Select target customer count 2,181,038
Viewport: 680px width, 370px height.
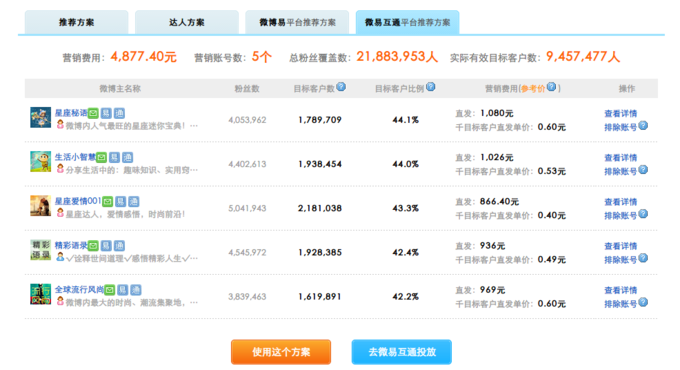coord(320,208)
